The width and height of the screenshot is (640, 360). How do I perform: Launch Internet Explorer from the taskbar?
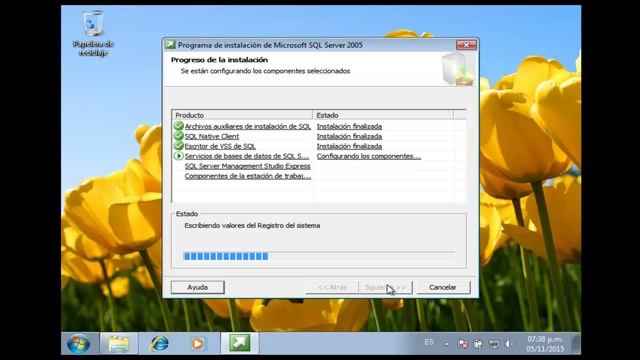pos(160,344)
